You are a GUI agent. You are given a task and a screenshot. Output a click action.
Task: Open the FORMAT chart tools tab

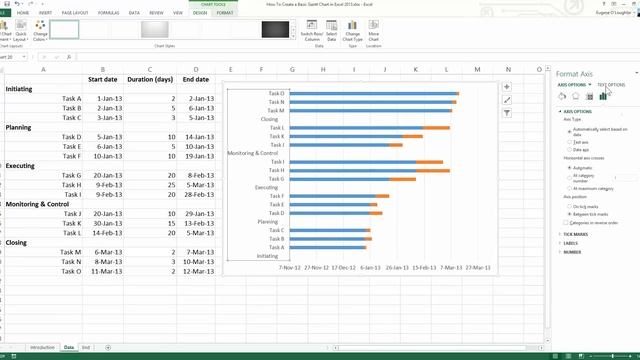click(x=225, y=13)
